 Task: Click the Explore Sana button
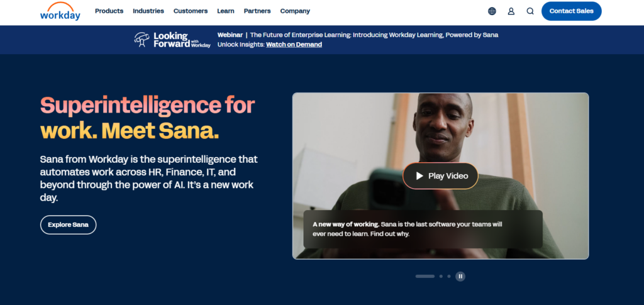point(68,225)
